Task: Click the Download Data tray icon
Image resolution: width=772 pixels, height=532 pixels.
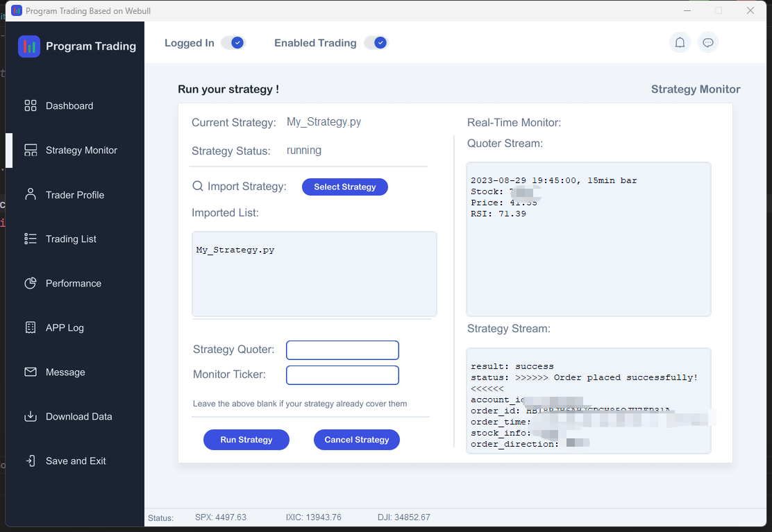Action: click(31, 416)
